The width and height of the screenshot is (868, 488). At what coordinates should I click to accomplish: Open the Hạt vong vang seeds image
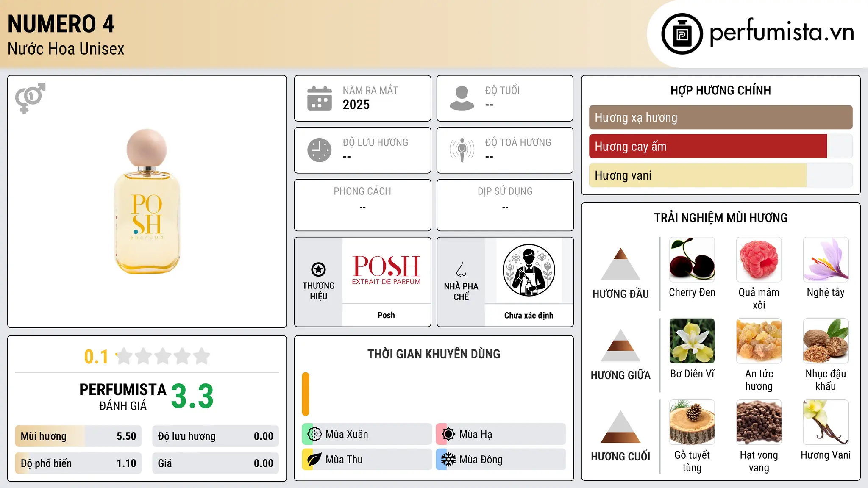[759, 422]
